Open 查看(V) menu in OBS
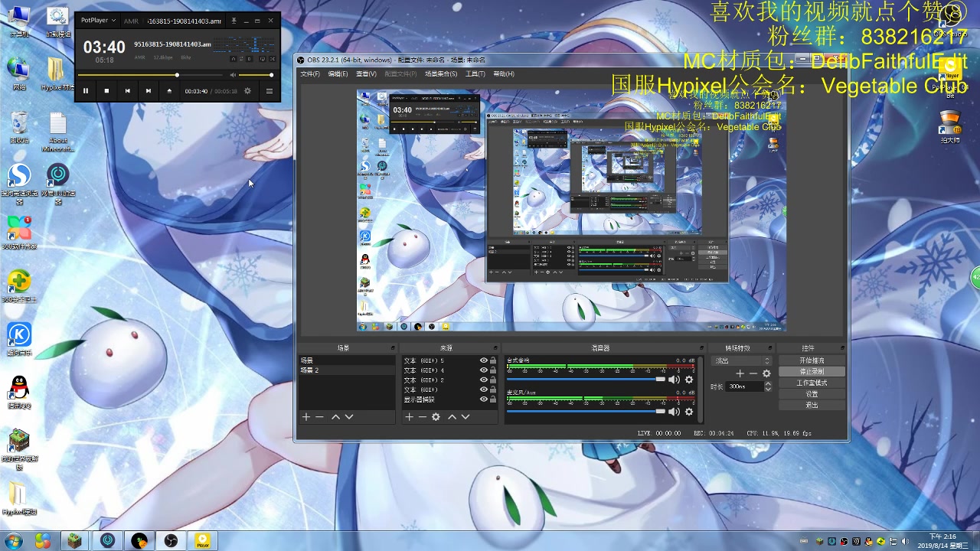This screenshot has height=551, width=980. click(x=366, y=74)
